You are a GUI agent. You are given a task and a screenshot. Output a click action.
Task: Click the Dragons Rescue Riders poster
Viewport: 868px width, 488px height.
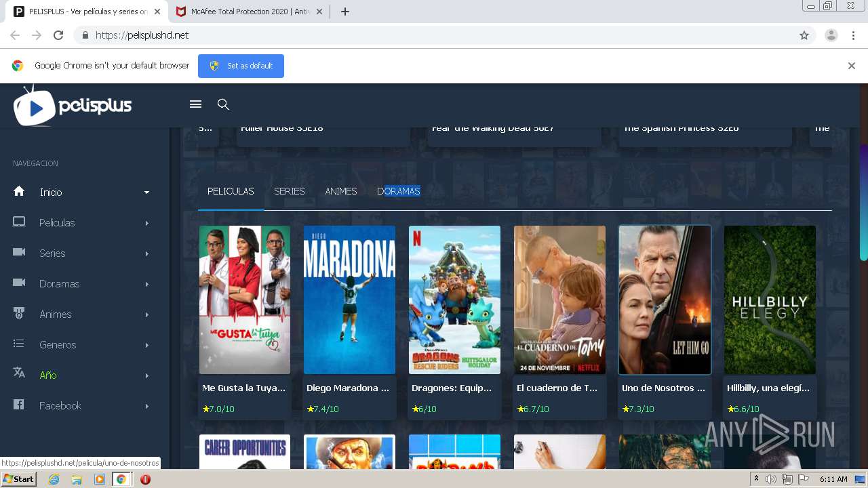[x=454, y=300]
